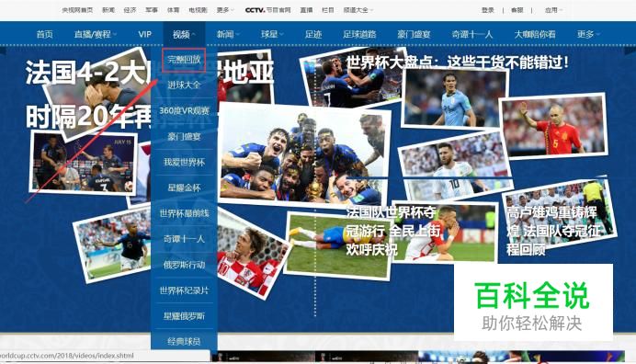This screenshot has height=364, width=636.
Task: Expand the 直播/赛程 navigation menu
Action: tap(95, 34)
